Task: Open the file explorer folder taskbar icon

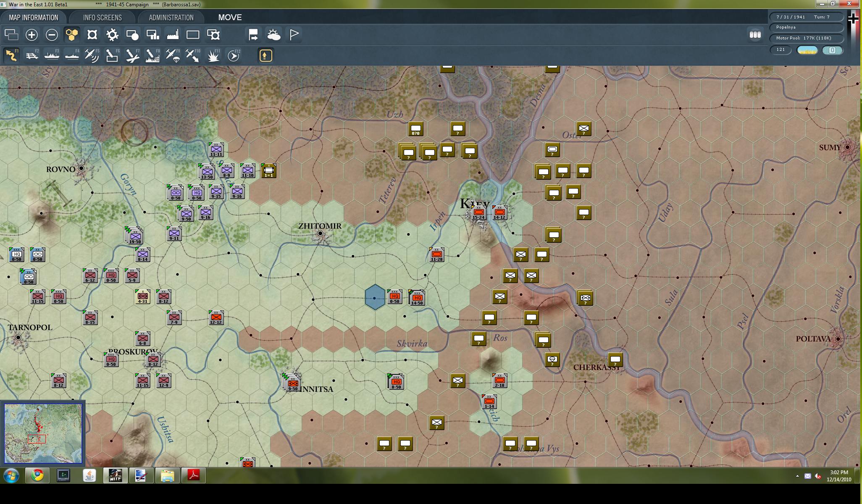Action: click(x=168, y=475)
